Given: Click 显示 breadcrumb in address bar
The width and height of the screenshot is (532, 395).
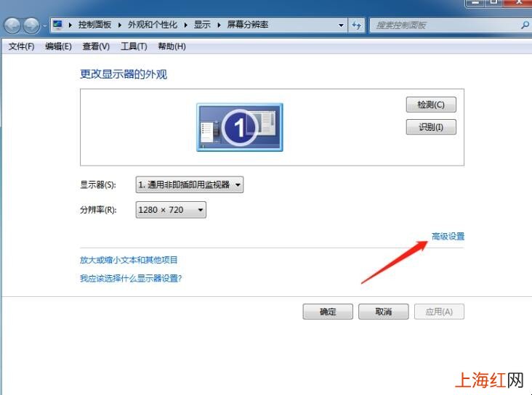Looking at the screenshot, I should tap(202, 25).
